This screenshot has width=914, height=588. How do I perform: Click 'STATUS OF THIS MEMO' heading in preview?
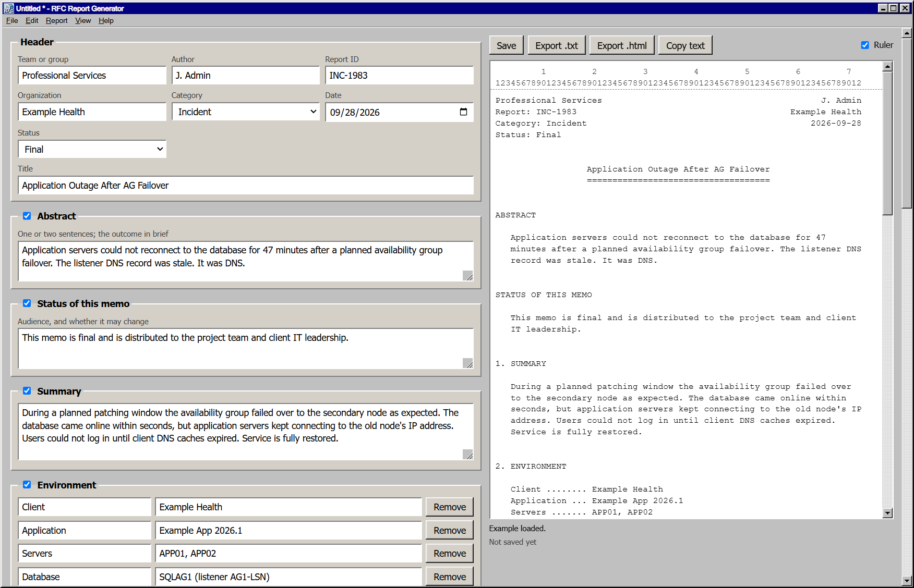[544, 295]
